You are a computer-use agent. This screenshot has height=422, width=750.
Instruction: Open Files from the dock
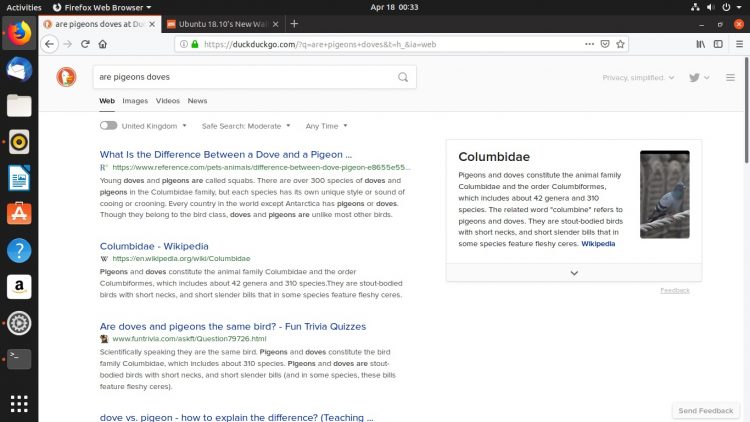[19, 105]
